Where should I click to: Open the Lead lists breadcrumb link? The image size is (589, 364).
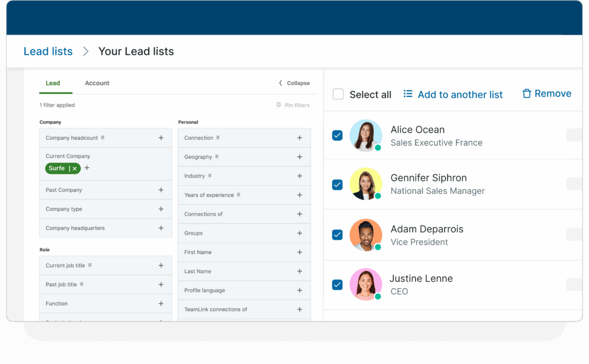tap(48, 51)
